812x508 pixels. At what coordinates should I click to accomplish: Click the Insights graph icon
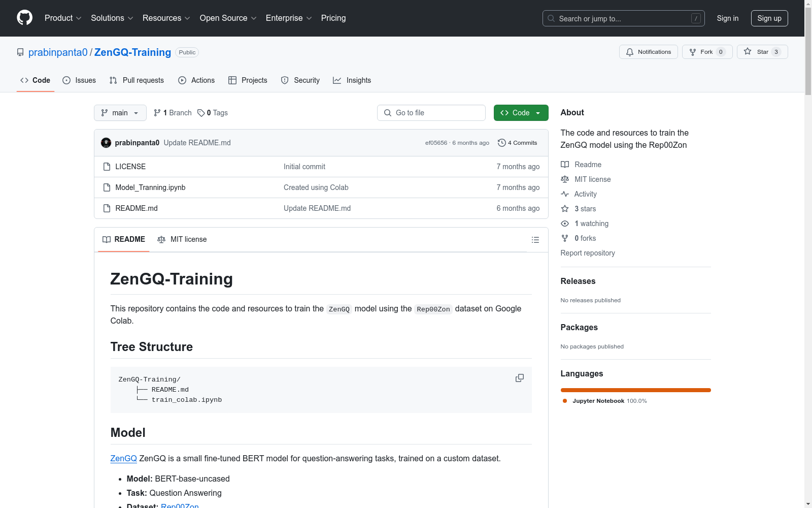click(337, 80)
